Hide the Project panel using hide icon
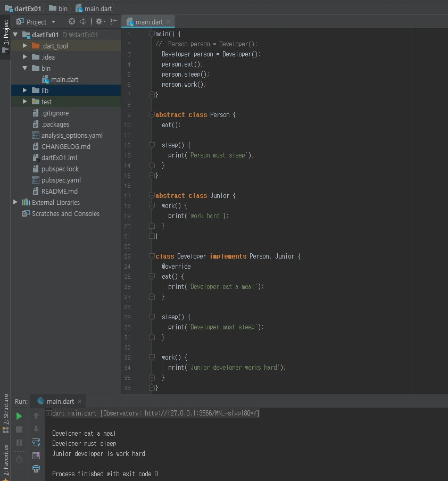 [x=114, y=22]
